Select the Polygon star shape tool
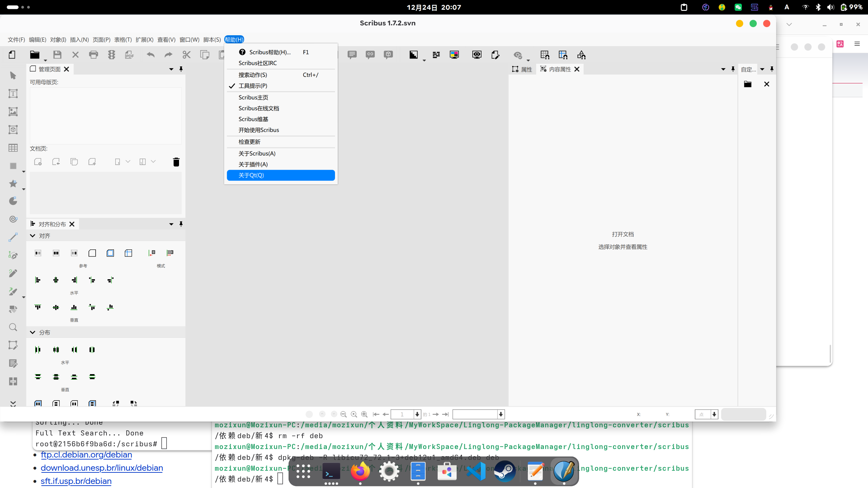868x488 pixels. click(x=13, y=184)
